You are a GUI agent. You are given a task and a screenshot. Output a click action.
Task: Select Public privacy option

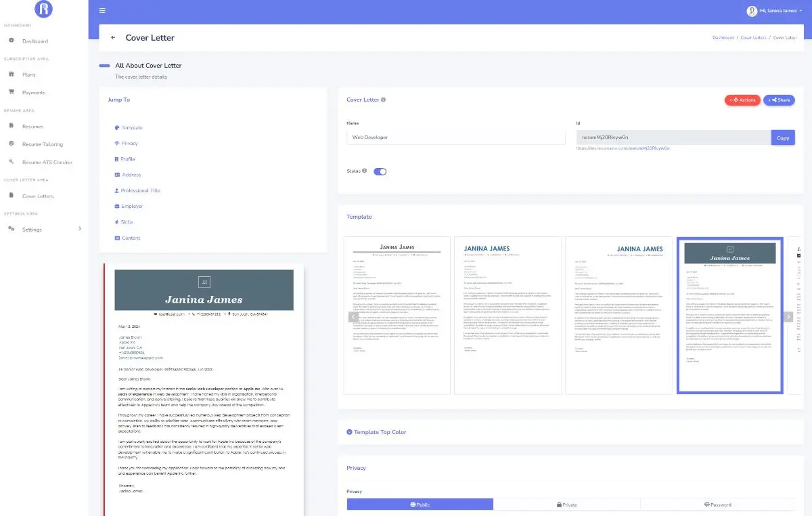pos(420,504)
